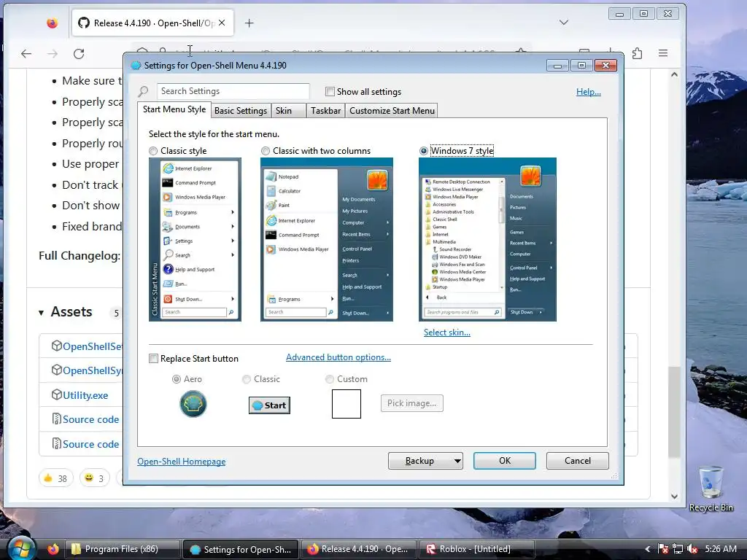Click the zip icon beside first Source code
This screenshot has height=560, width=747.
tap(57, 419)
